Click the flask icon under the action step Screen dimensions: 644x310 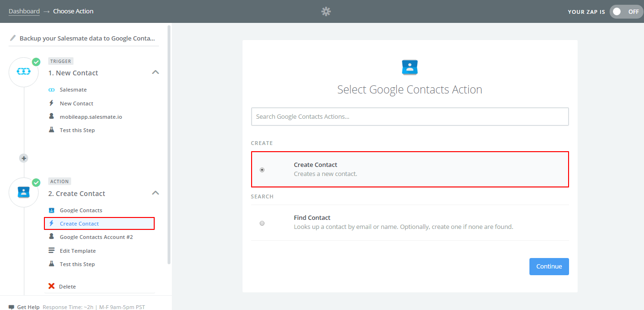[52, 264]
